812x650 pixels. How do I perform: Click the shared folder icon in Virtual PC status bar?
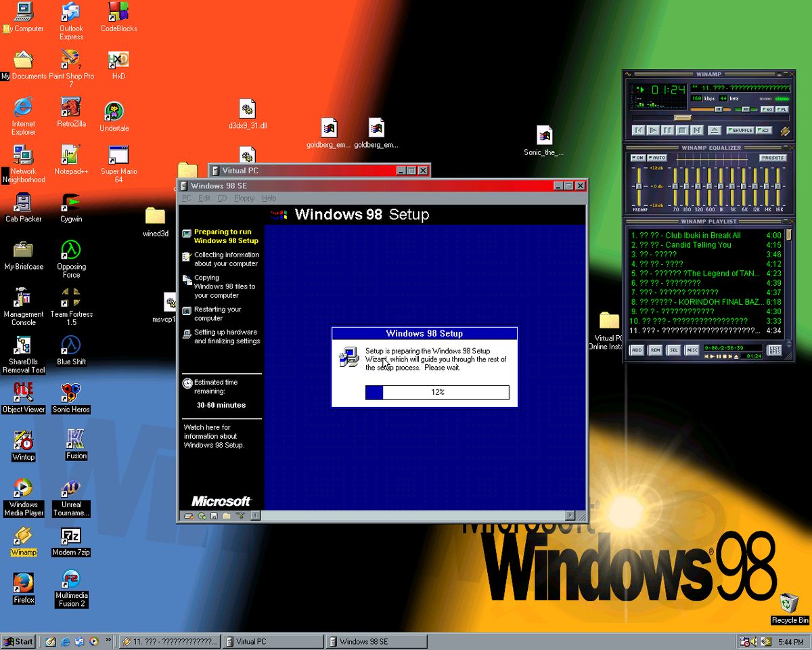[227, 516]
